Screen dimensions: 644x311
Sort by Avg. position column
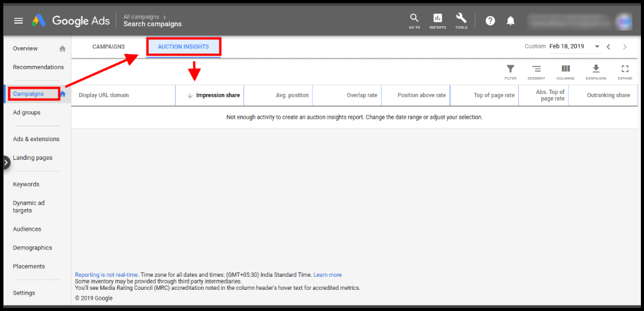pyautogui.click(x=292, y=95)
